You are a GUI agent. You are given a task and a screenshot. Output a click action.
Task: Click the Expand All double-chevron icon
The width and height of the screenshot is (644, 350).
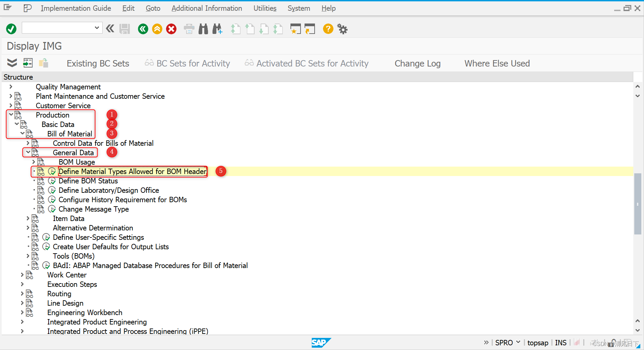[12, 63]
